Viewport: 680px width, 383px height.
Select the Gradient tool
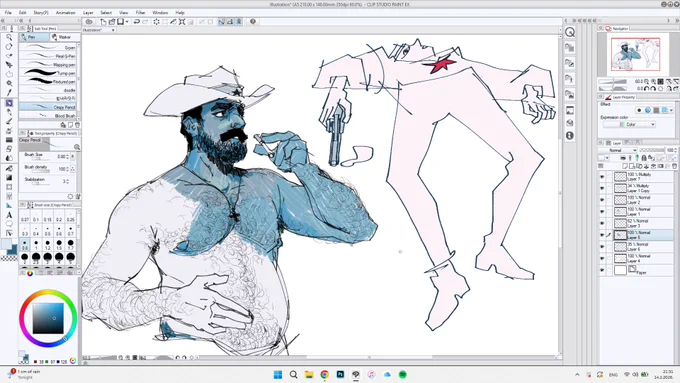9,178
